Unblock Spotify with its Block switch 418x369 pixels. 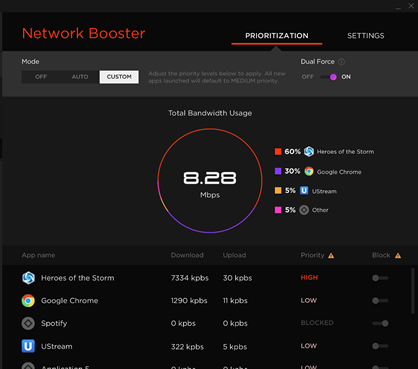[380, 323]
